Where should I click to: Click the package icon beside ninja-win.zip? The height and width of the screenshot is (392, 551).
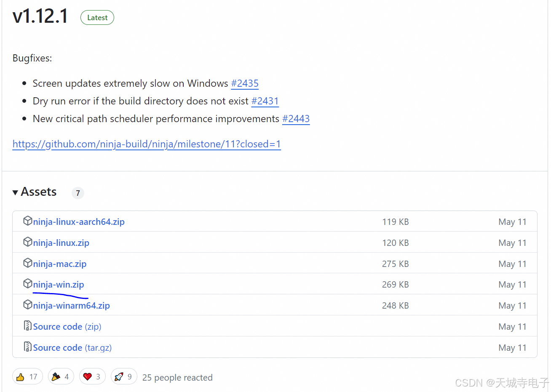pyautogui.click(x=28, y=283)
